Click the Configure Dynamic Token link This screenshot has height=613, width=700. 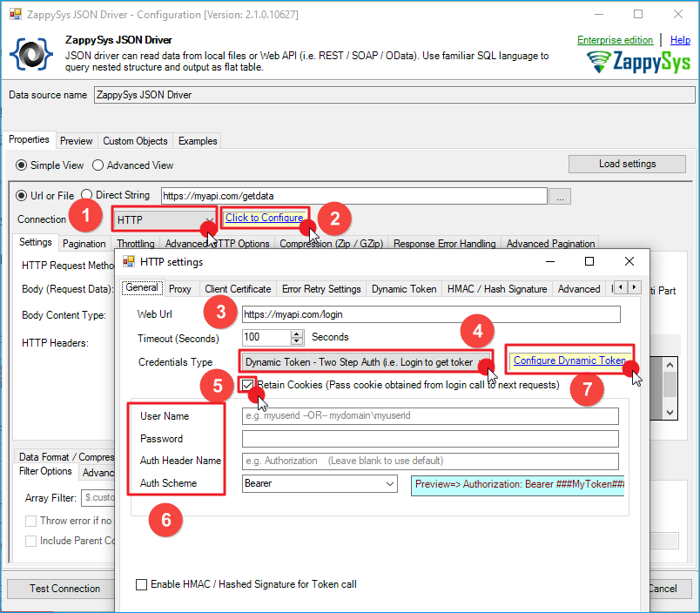tap(569, 360)
